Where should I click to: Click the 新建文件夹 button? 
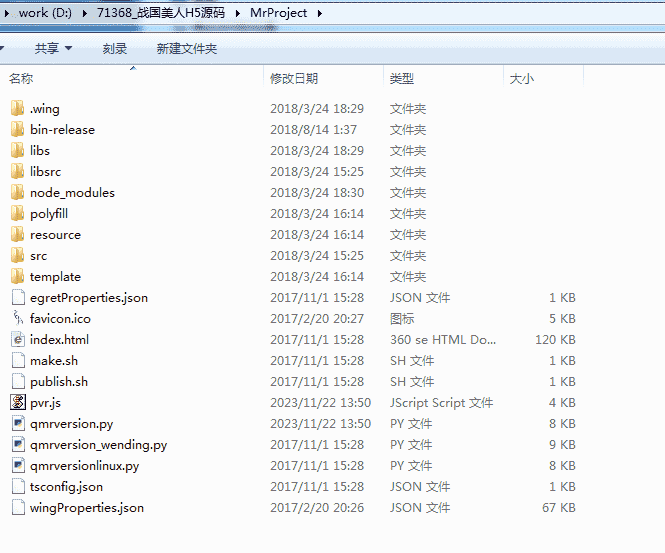coord(187,48)
